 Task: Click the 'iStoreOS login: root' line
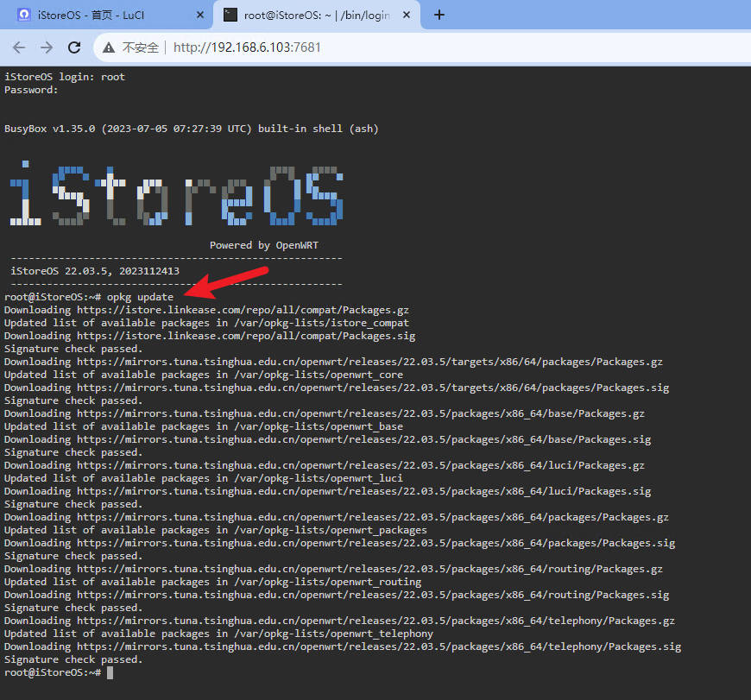64,77
